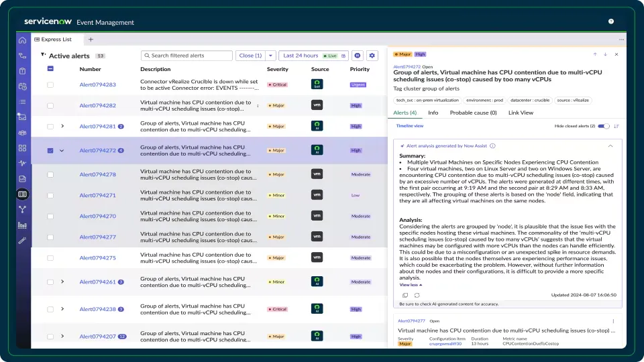Viewport: 644px width, 362px height.
Task: Click the tech_svc : on-prem virtualization tag
Action: [427, 100]
